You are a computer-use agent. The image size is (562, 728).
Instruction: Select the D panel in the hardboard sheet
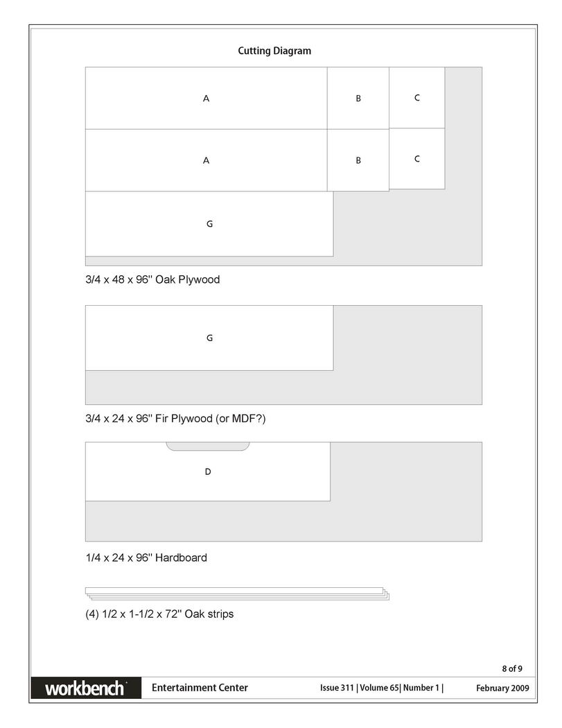[207, 471]
